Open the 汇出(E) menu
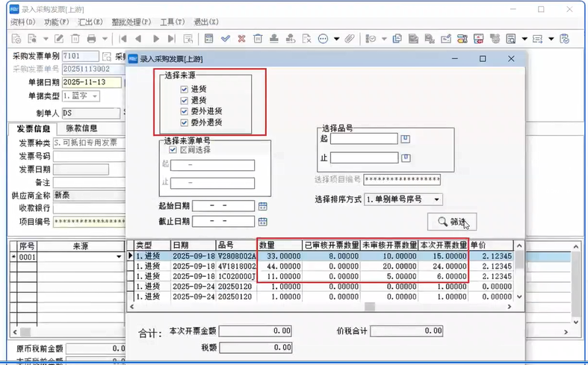Image resolution: width=588 pixels, height=365 pixels. click(90, 22)
